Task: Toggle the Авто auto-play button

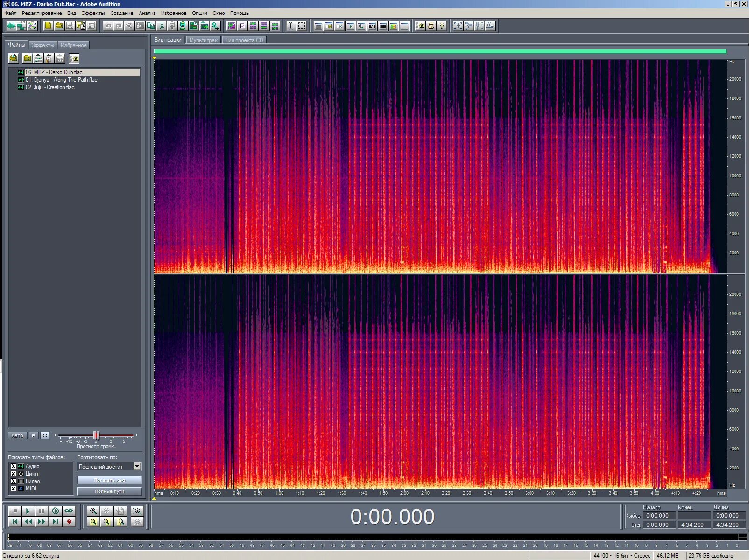Action: (x=17, y=435)
